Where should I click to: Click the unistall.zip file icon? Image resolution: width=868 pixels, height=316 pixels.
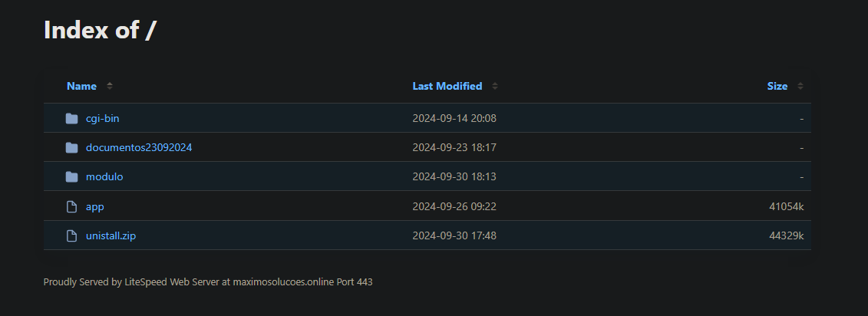click(x=72, y=235)
